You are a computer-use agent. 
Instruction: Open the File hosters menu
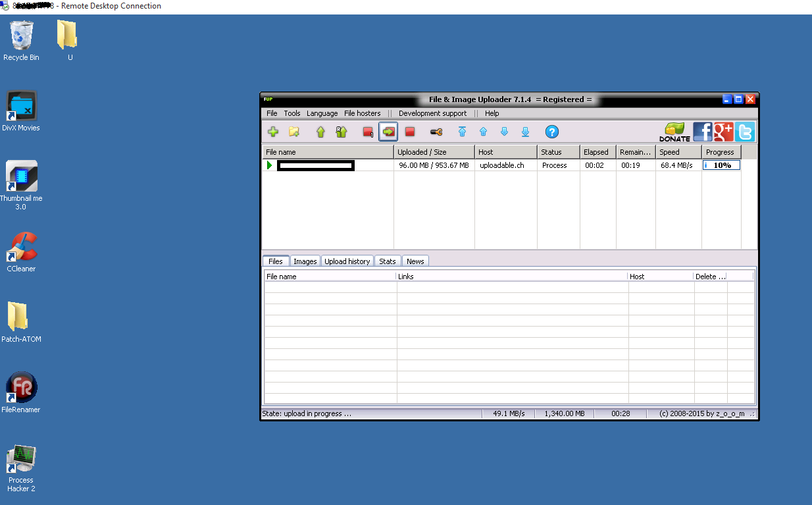click(363, 113)
